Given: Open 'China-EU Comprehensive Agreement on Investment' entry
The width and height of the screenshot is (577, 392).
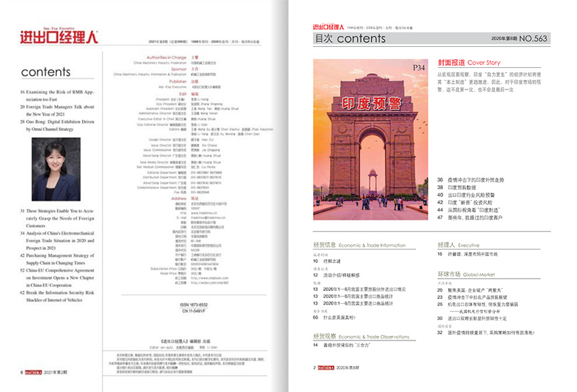Looking at the screenshot, I should pyautogui.click(x=57, y=277).
